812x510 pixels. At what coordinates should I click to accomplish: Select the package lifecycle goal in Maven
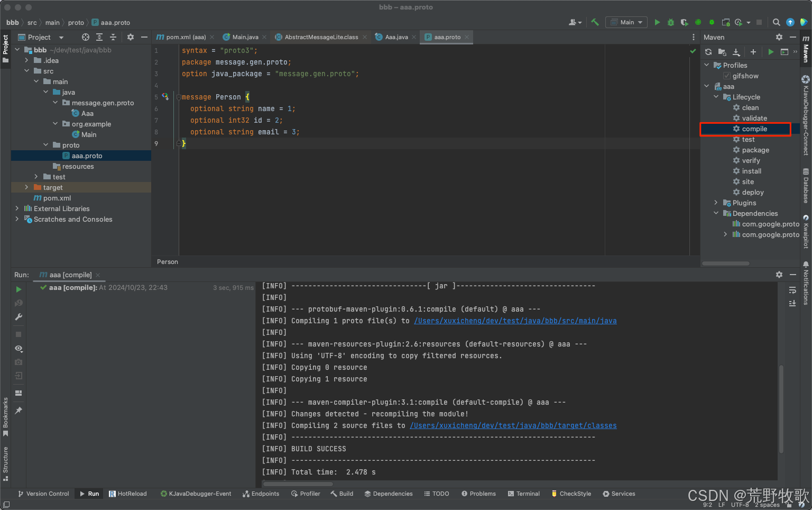(x=755, y=150)
